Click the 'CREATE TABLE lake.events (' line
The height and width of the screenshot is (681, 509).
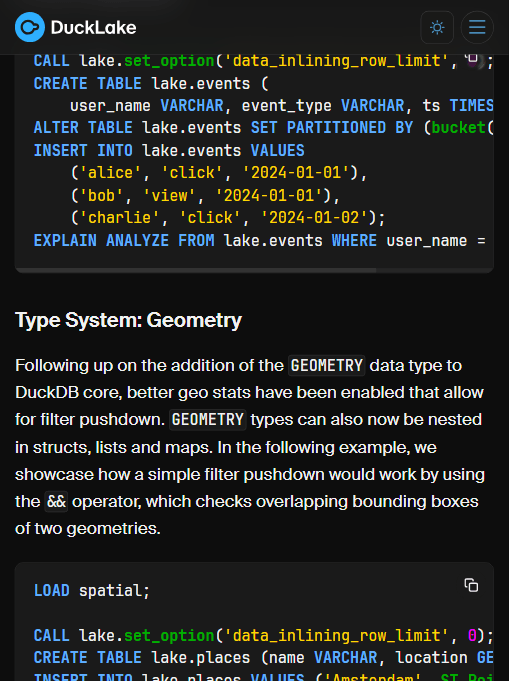(x=151, y=83)
